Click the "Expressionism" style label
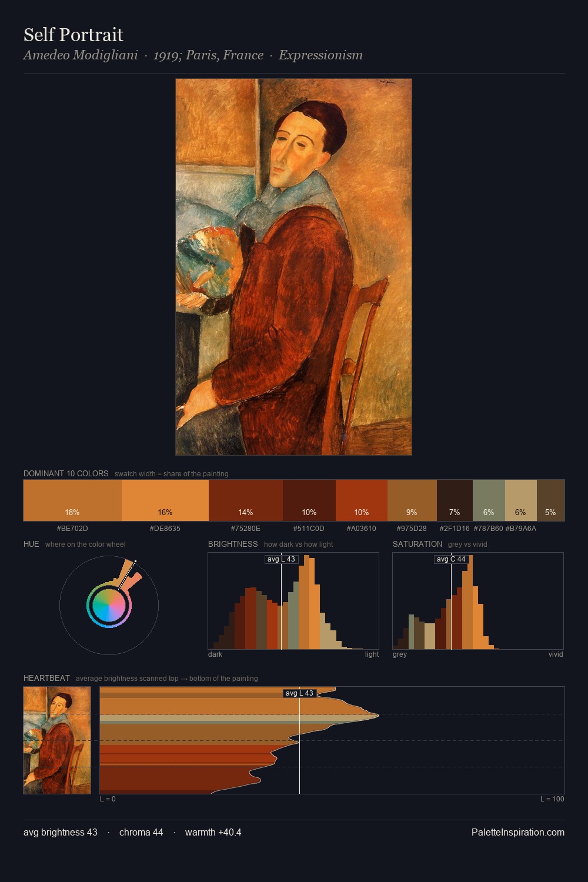Viewport: 588px width, 882px height. [x=320, y=55]
